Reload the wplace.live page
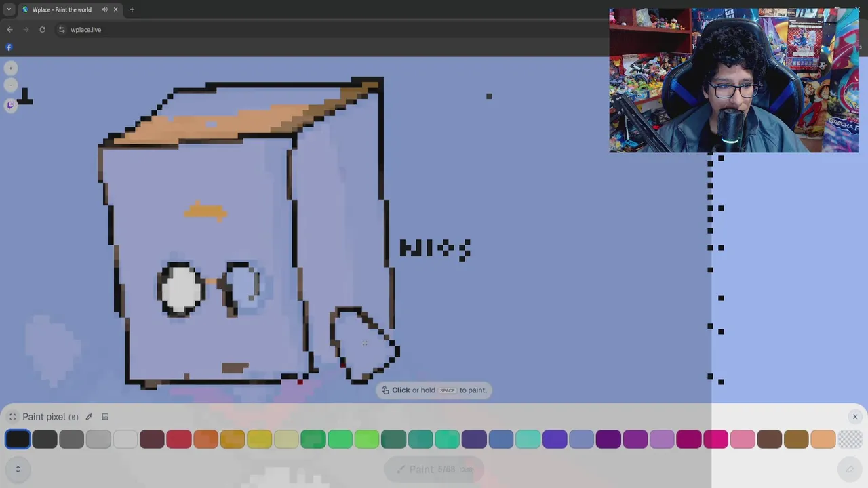Viewport: 868px width, 488px height. tap(42, 30)
